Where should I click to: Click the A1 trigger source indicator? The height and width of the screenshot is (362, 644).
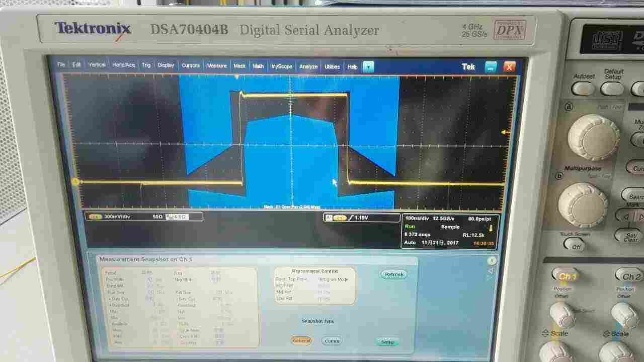tap(329, 218)
